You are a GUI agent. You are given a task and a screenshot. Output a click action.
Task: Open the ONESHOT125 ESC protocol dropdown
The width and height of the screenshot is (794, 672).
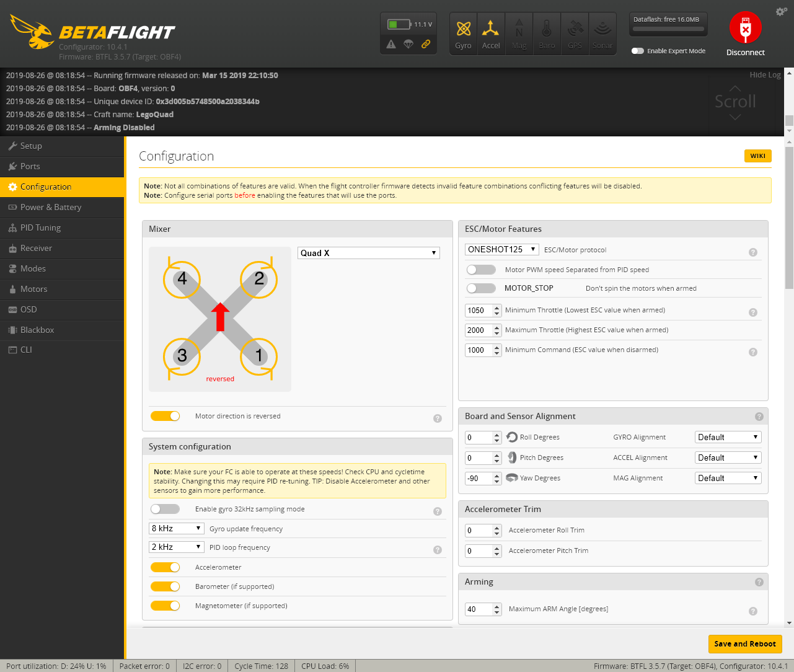pyautogui.click(x=501, y=249)
